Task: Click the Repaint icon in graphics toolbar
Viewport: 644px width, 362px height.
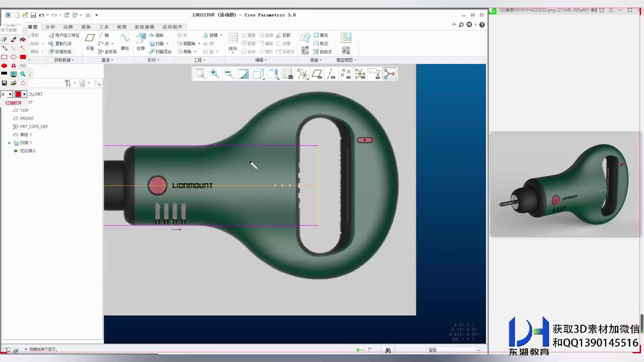Action: coord(244,74)
